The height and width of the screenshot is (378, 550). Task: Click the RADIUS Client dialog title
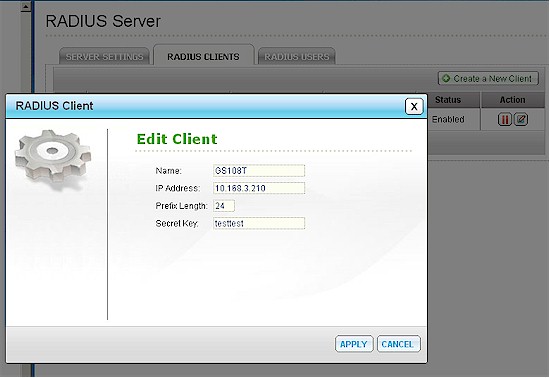pos(54,106)
